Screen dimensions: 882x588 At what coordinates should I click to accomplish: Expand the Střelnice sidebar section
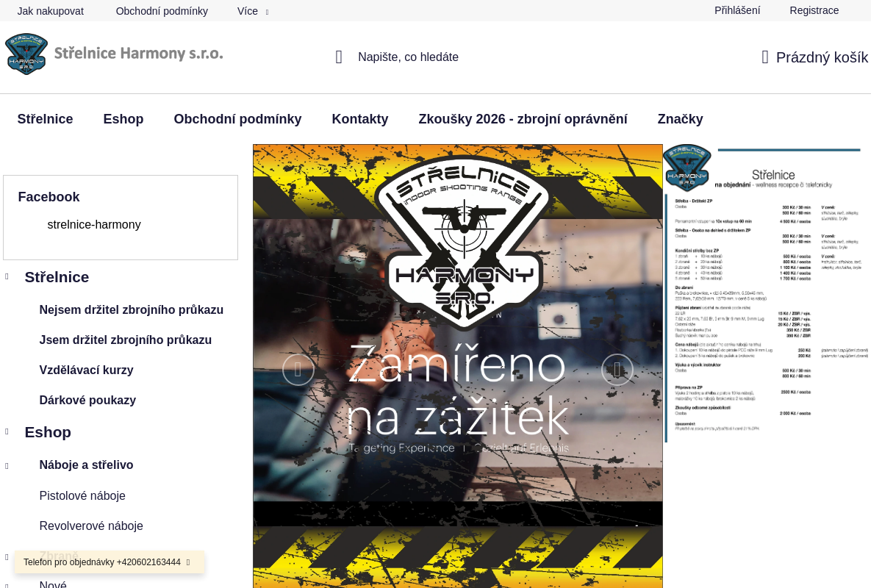[7, 277]
